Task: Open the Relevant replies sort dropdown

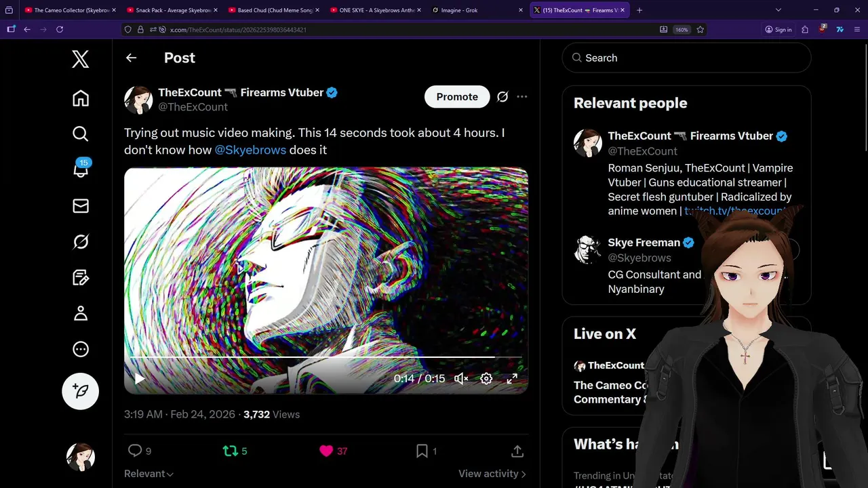Action: point(149,474)
